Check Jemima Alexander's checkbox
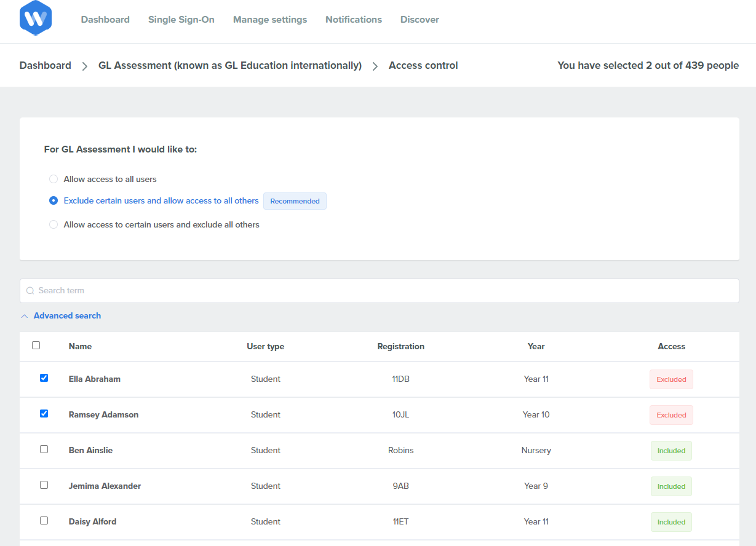 44,485
